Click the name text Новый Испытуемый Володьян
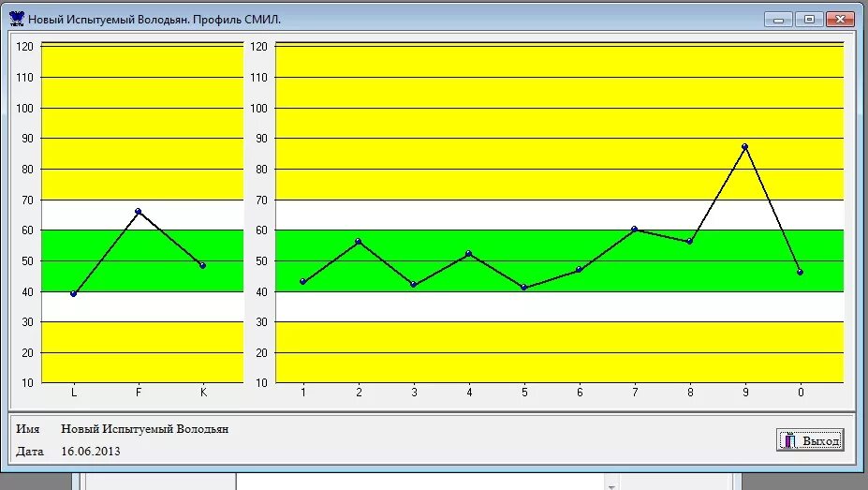Screen dimensions: 868x490 pos(144,429)
